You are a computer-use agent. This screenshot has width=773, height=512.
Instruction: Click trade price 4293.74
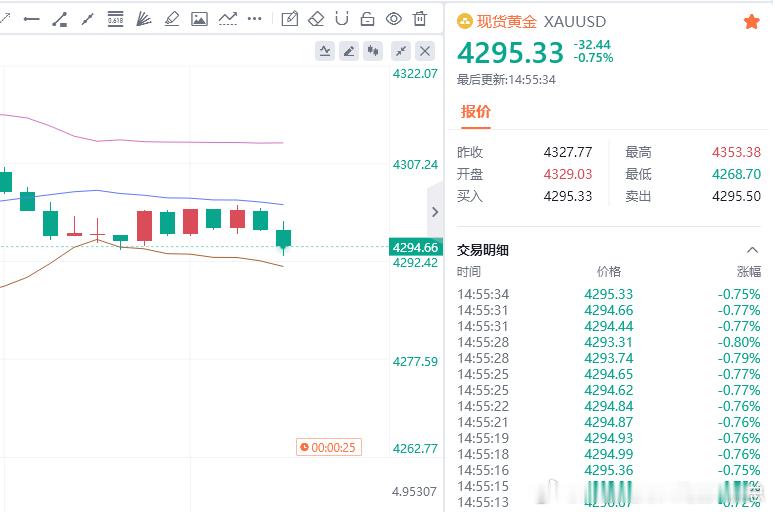click(x=608, y=359)
